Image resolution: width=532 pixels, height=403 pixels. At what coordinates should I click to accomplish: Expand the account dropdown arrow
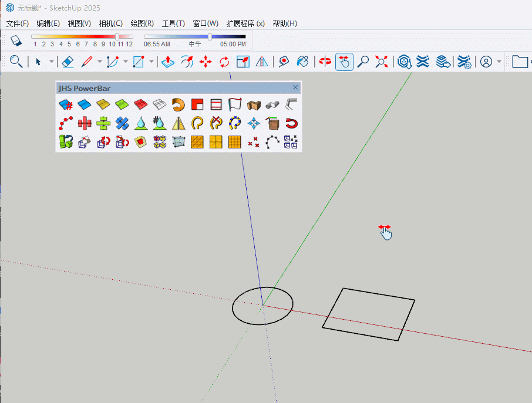point(499,62)
